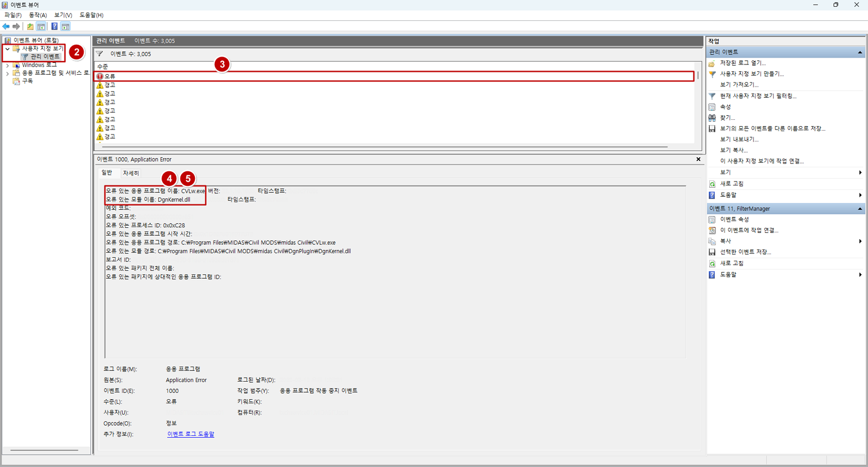Click 사용자 지정 보기 만들기 action
The height and width of the screenshot is (467, 868).
pyautogui.click(x=752, y=74)
